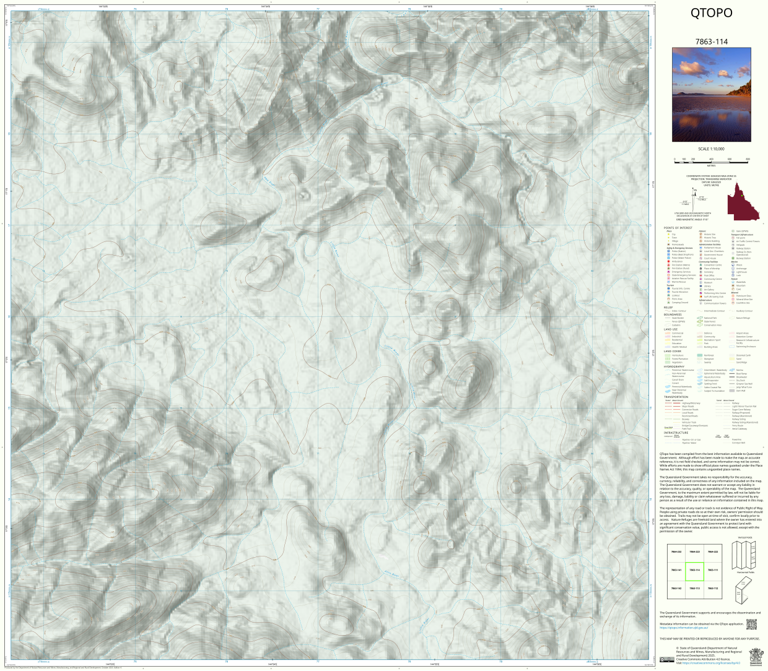
Task: Open the coastal sunset cover photo
Action: pyautogui.click(x=711, y=95)
